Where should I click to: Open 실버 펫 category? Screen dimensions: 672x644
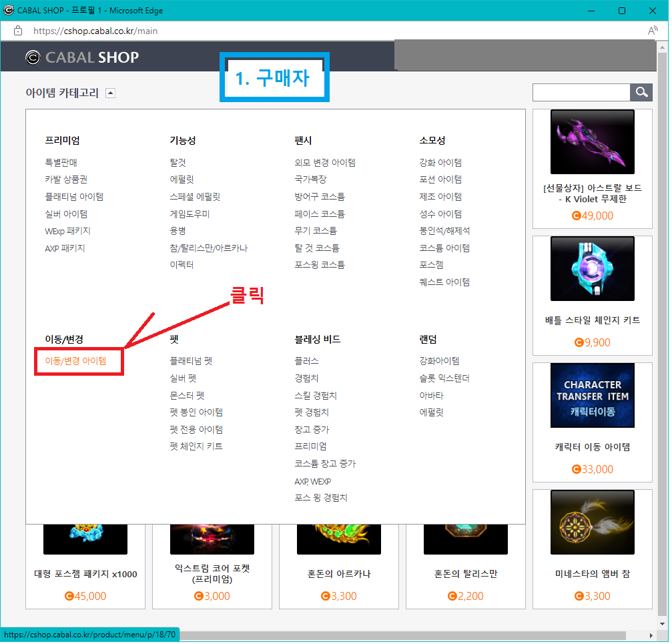point(184,380)
